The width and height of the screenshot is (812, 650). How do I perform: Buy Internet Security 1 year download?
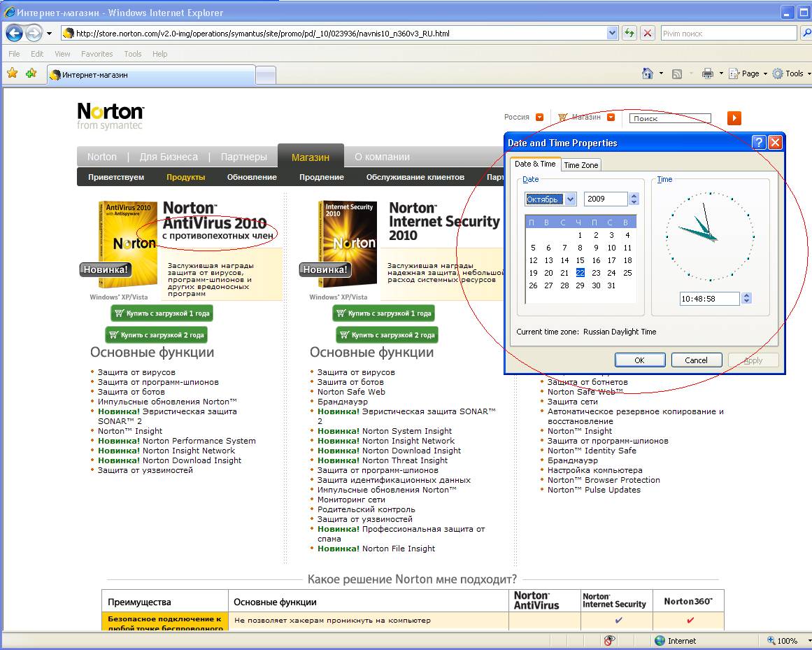coord(383,313)
